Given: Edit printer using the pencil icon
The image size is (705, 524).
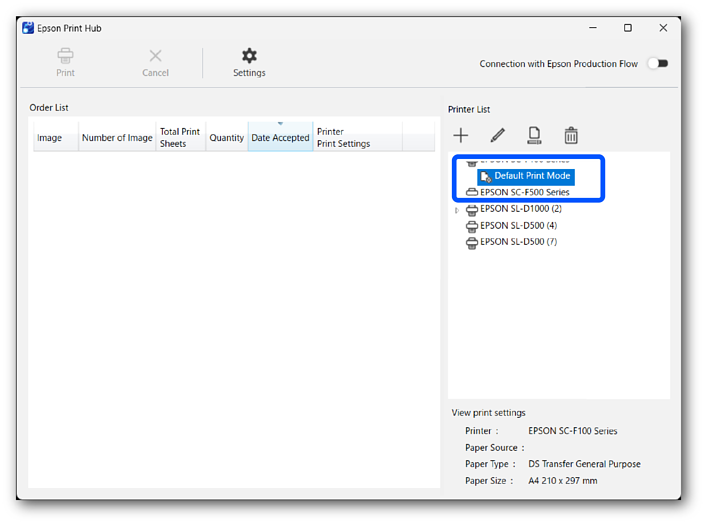Looking at the screenshot, I should tap(497, 135).
